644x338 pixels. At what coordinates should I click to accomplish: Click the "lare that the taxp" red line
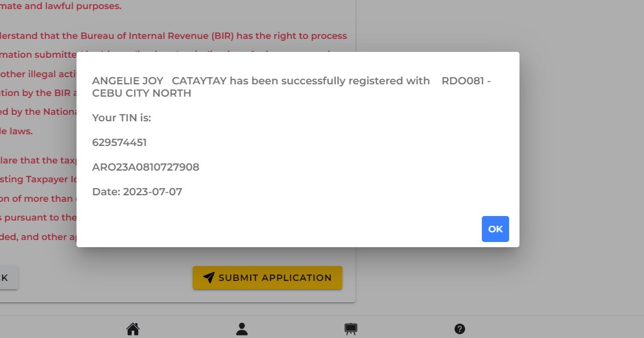click(39, 161)
